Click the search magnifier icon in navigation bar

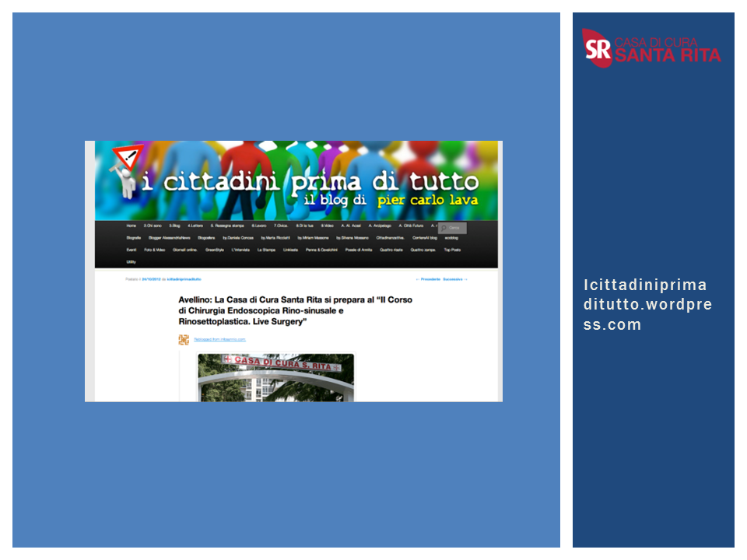point(444,228)
